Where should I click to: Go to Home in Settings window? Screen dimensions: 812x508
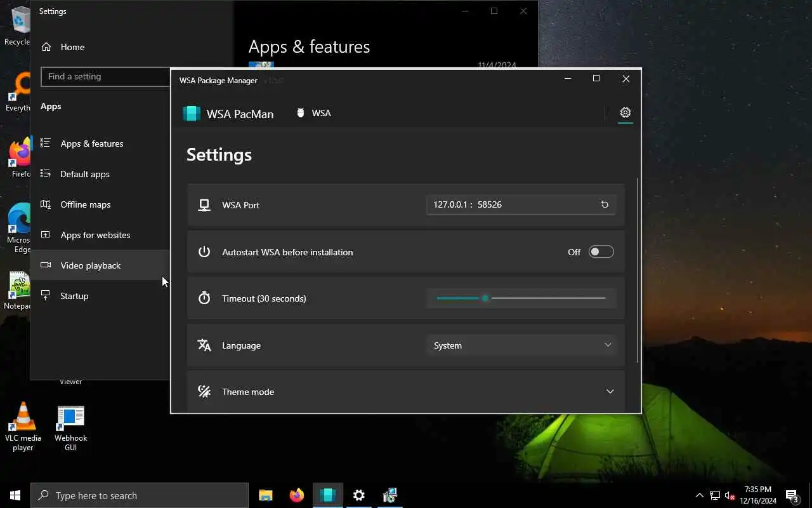point(72,47)
